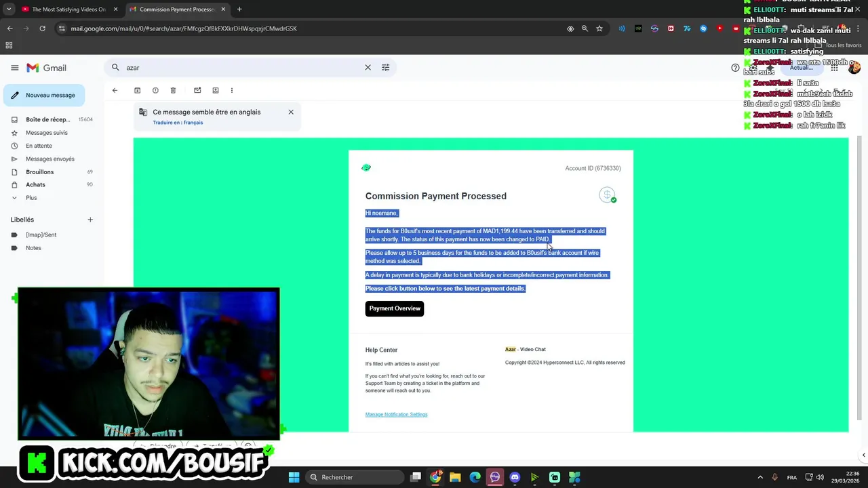The width and height of the screenshot is (868, 488).
Task: Open the Chrome apps shortcut in bookmarks bar
Action: (x=9, y=45)
